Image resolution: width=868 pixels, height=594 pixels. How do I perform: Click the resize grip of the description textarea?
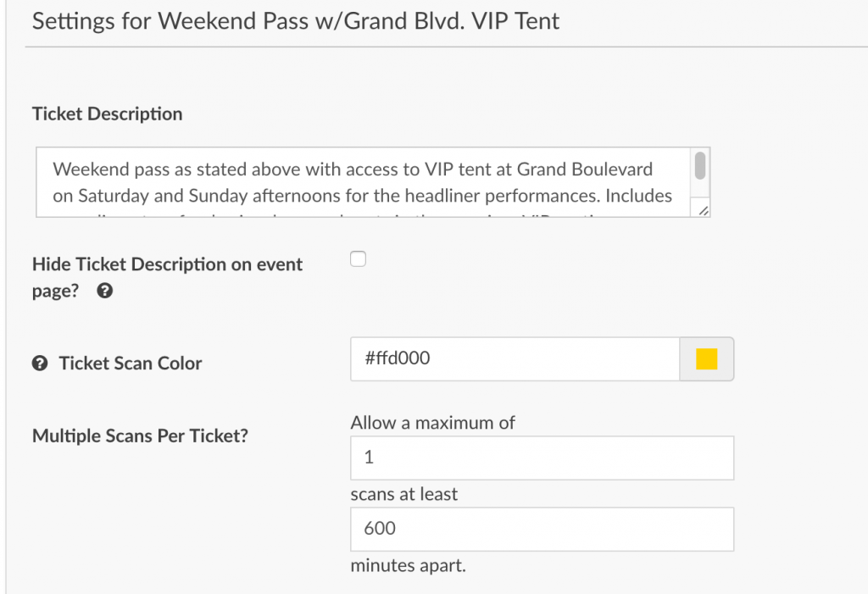(703, 212)
